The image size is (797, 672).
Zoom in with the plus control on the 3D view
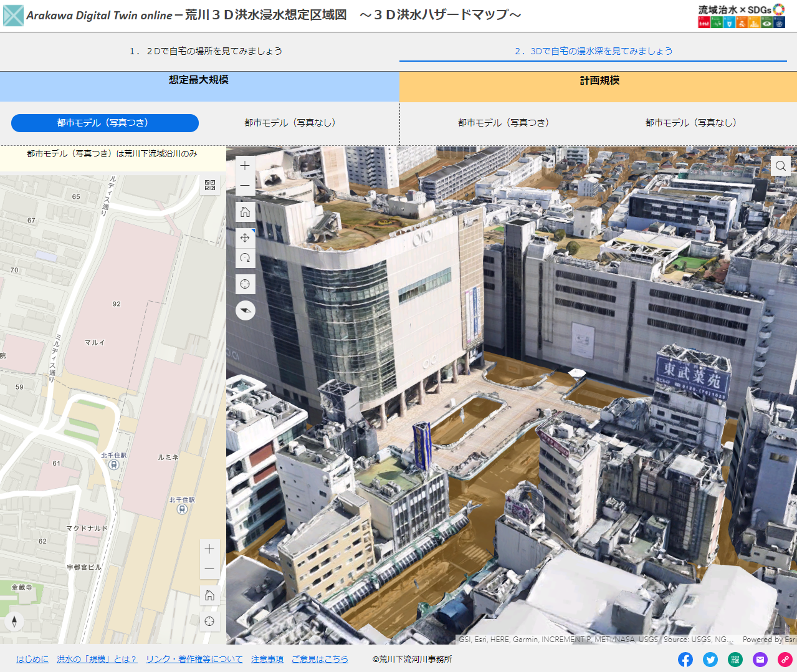[244, 165]
